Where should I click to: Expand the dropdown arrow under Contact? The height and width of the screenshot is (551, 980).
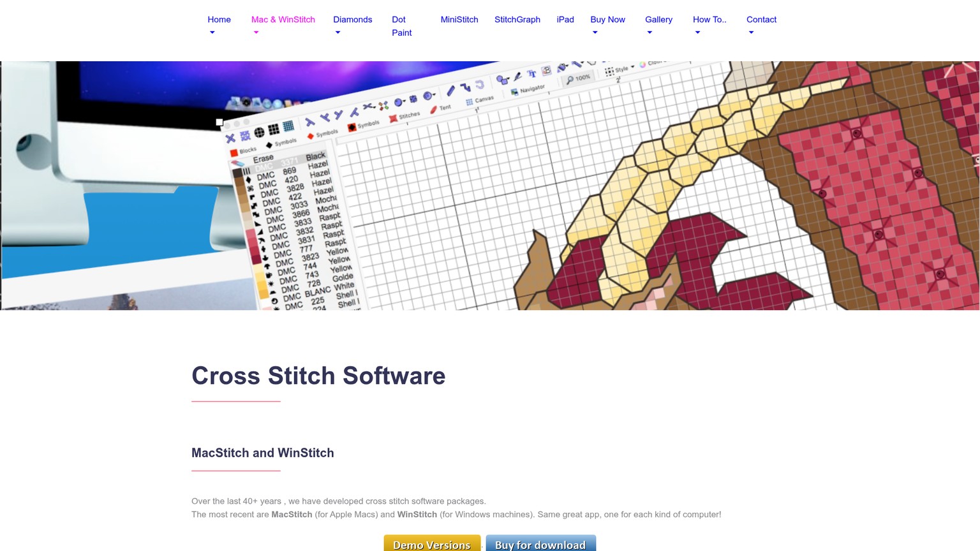pos(751,33)
